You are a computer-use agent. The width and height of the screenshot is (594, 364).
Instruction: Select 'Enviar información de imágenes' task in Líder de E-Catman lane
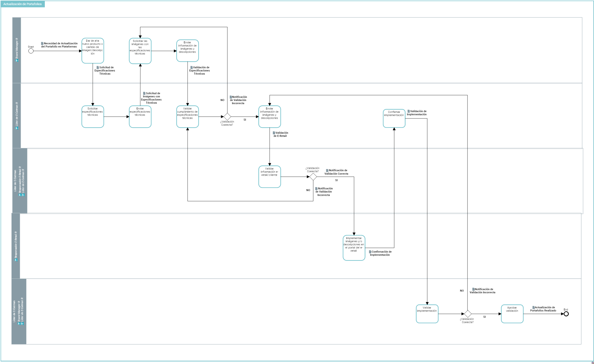pyautogui.click(x=269, y=117)
